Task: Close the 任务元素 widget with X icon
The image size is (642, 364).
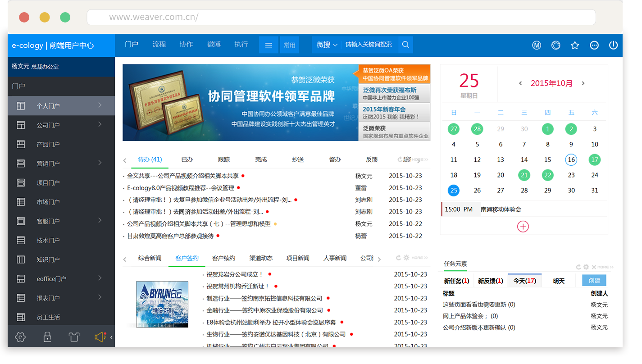Action: coord(594,267)
